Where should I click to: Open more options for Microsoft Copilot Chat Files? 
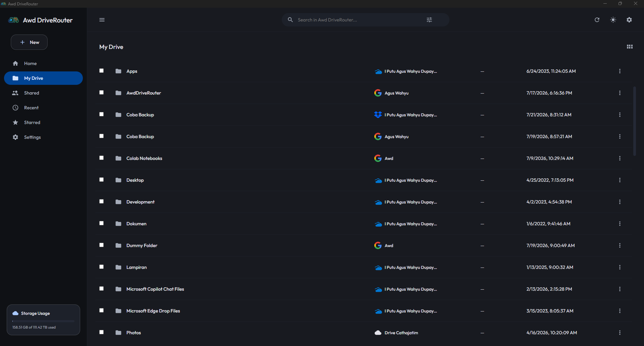coord(620,289)
